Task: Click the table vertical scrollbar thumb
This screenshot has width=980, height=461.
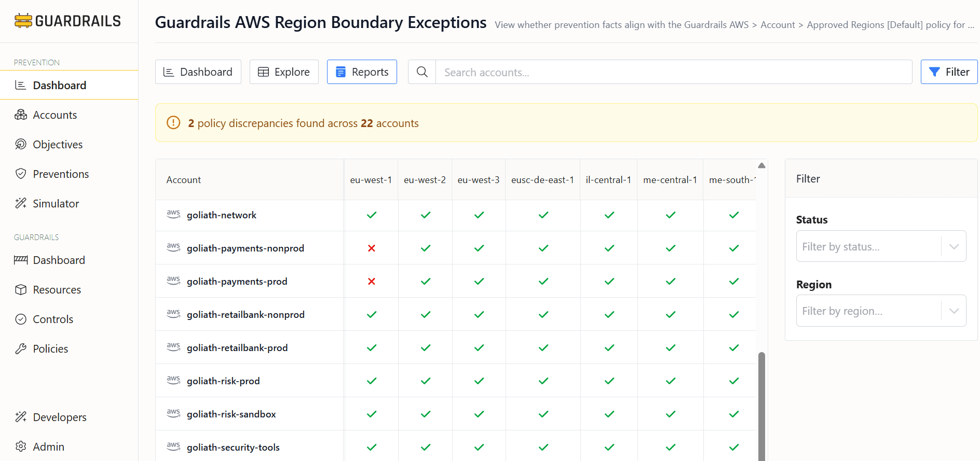Action: [x=761, y=407]
